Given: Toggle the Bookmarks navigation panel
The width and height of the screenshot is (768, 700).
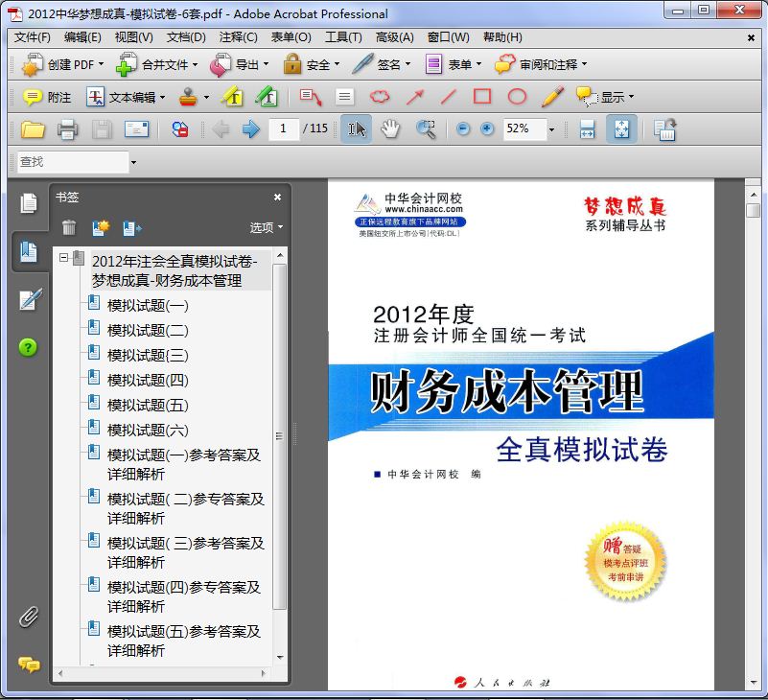Looking at the screenshot, I should (29, 251).
